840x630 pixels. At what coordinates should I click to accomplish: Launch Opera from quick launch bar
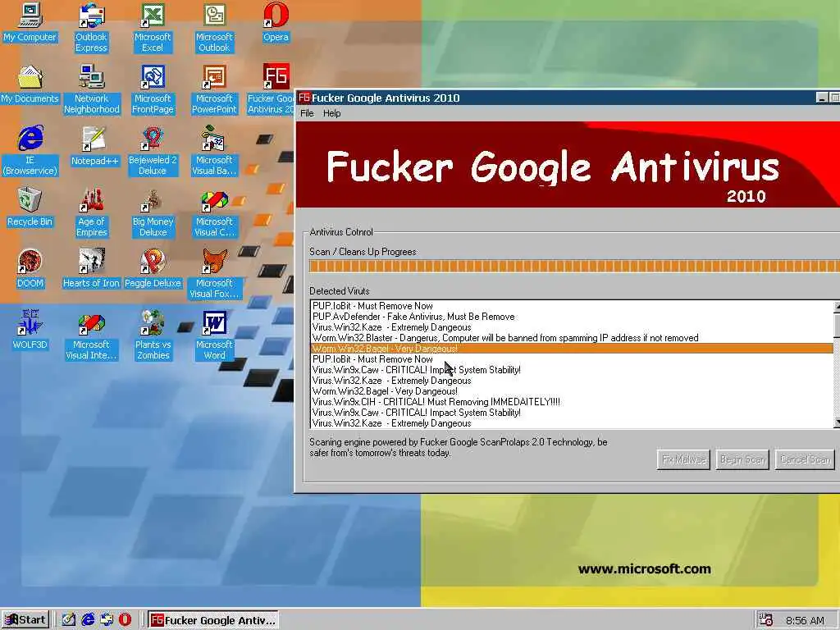[125, 620]
